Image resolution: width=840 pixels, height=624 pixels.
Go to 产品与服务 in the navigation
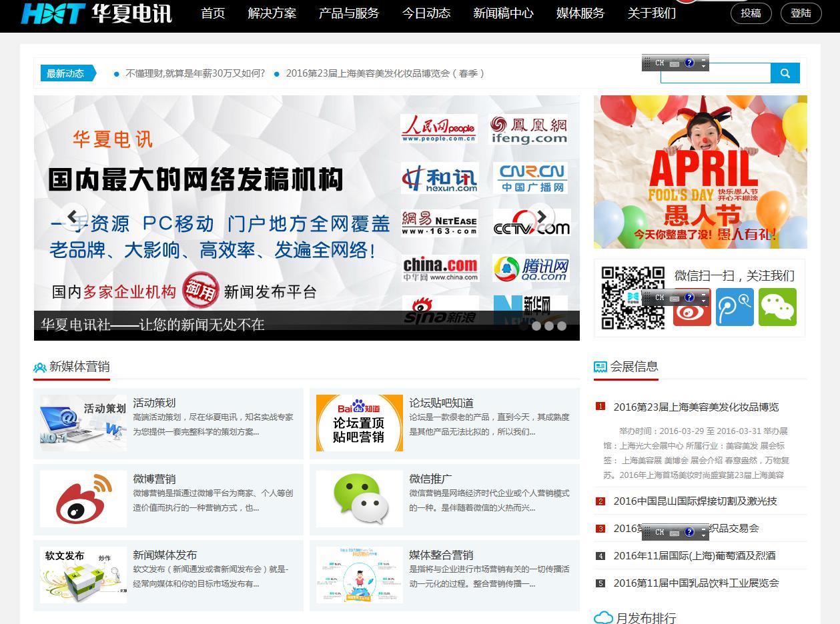click(x=349, y=13)
